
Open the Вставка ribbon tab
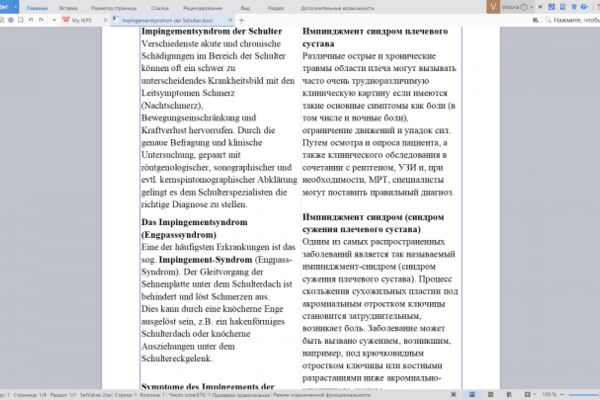tap(68, 8)
